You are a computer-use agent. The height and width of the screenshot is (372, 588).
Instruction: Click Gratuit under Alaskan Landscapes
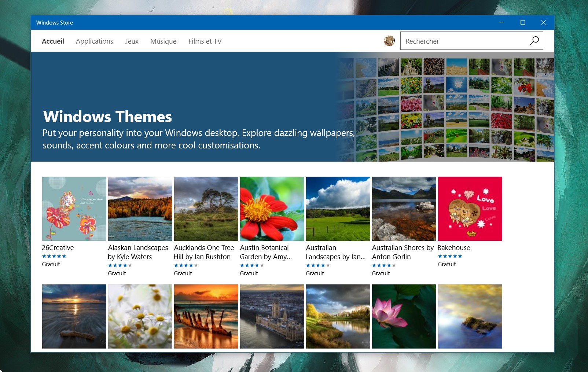117,273
